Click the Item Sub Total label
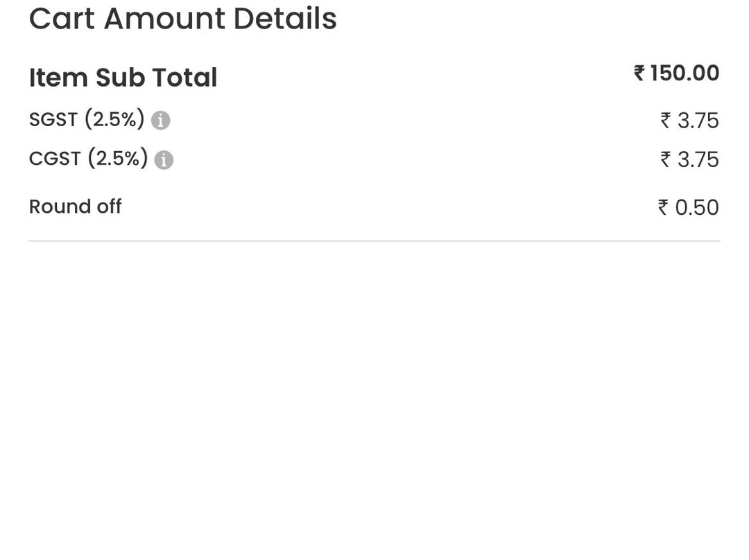The height and width of the screenshot is (560, 749). click(123, 78)
